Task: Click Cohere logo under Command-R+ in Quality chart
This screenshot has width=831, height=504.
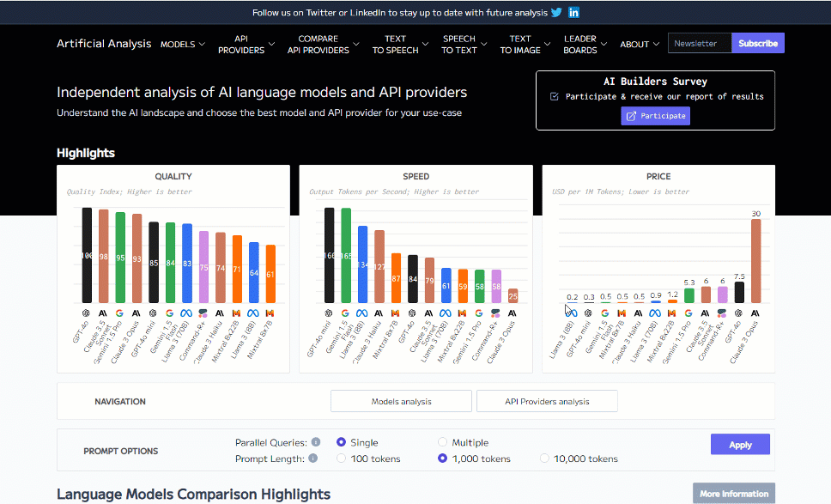Action: [x=203, y=313]
